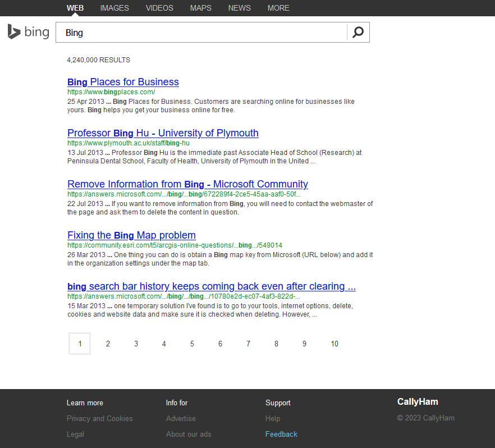Open Bing Places for Business result

click(x=123, y=82)
